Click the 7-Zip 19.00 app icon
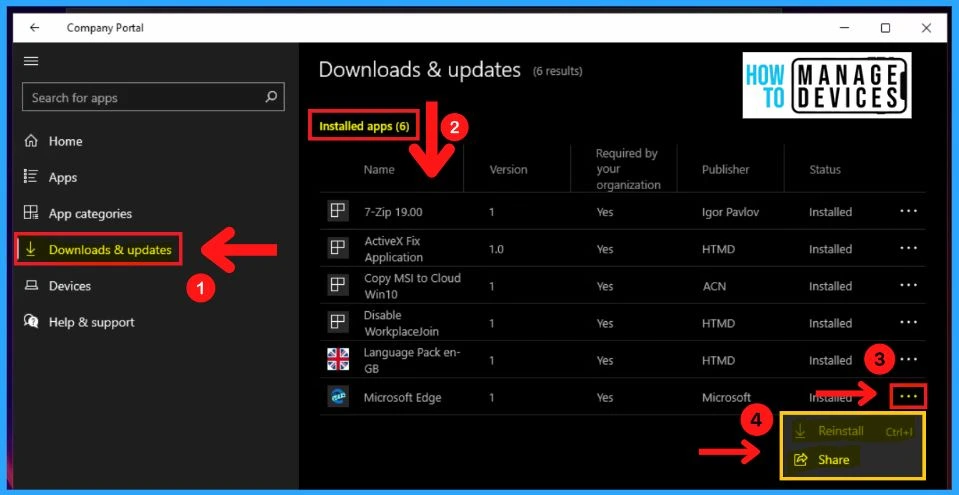Image resolution: width=959 pixels, height=495 pixels. click(x=338, y=211)
